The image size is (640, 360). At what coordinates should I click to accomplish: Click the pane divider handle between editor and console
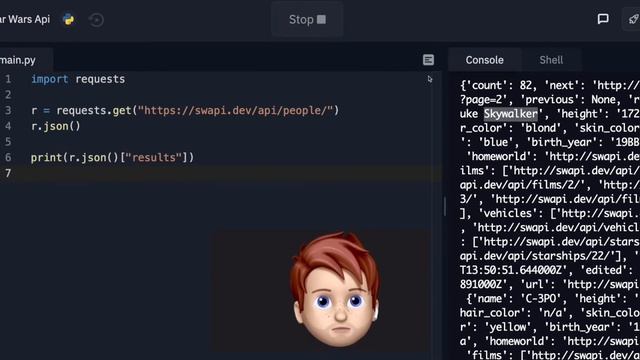coord(444,206)
